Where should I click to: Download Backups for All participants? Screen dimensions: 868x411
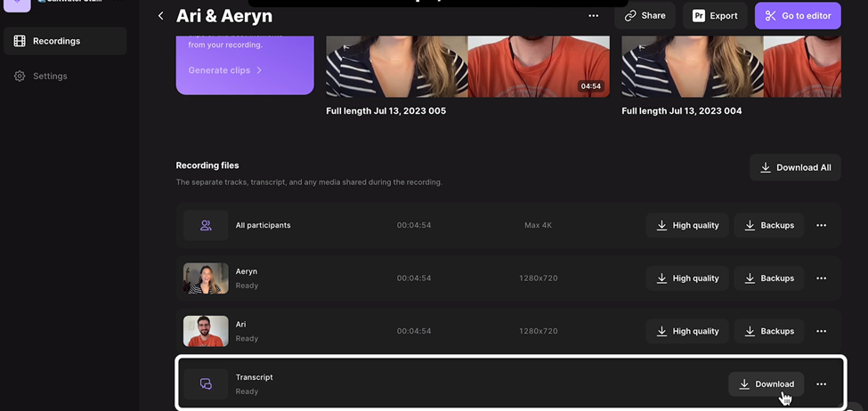click(769, 225)
